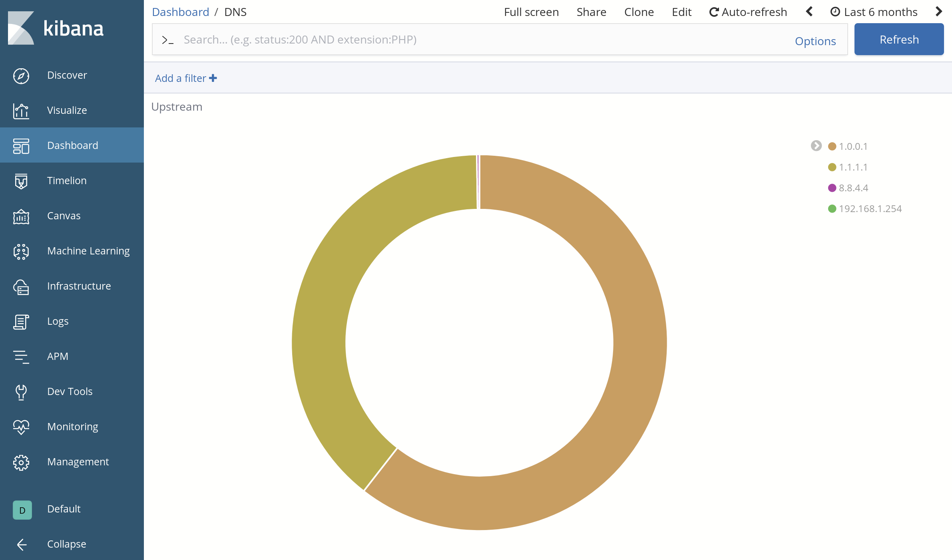Select the Dashboard sidebar icon
The image size is (952, 560).
(x=21, y=146)
